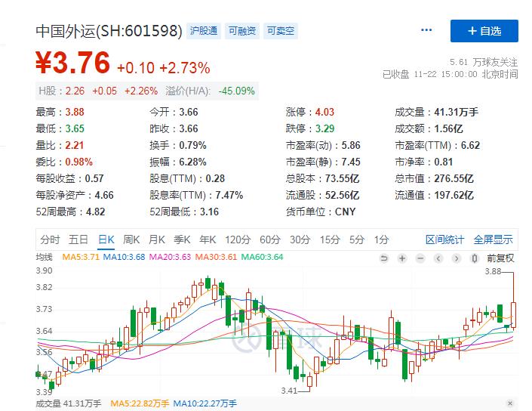Click 最低 value 3.65
Image resolution: width=532 pixels, height=411 pixels.
coord(75,128)
